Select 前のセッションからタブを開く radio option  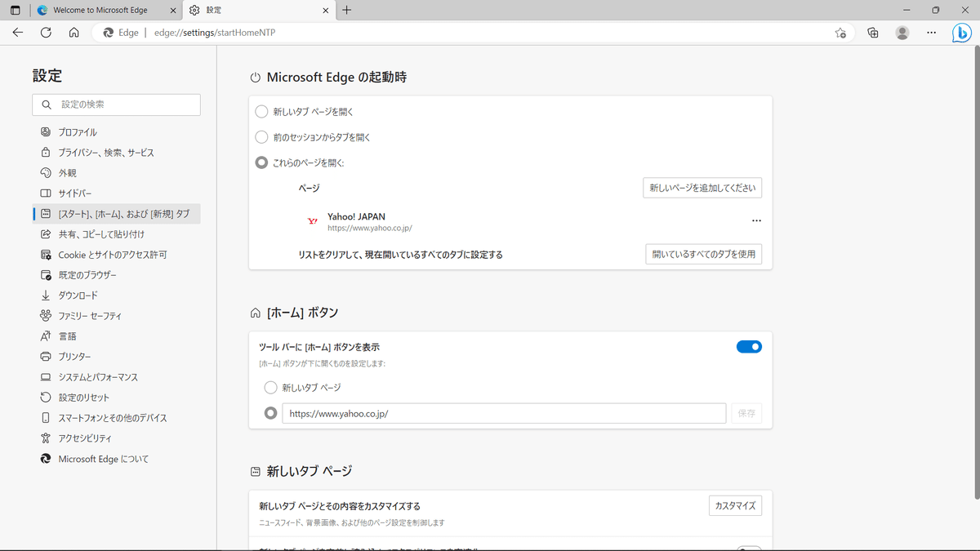261,137
